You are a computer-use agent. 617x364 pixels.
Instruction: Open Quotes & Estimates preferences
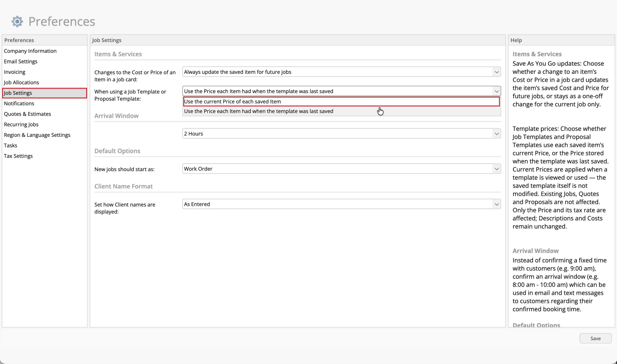click(x=28, y=114)
